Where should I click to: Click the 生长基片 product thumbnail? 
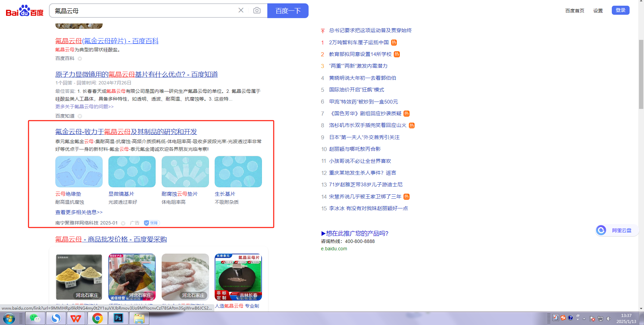coord(238,172)
